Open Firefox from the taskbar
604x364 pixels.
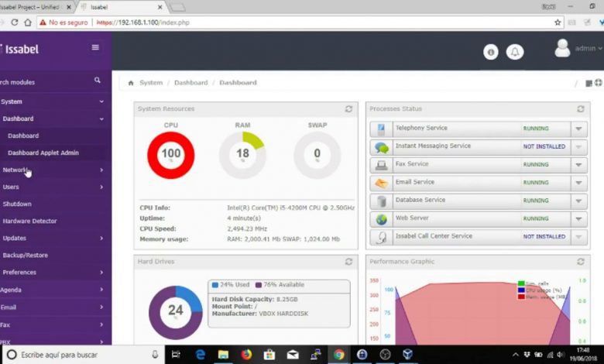(x=246, y=355)
